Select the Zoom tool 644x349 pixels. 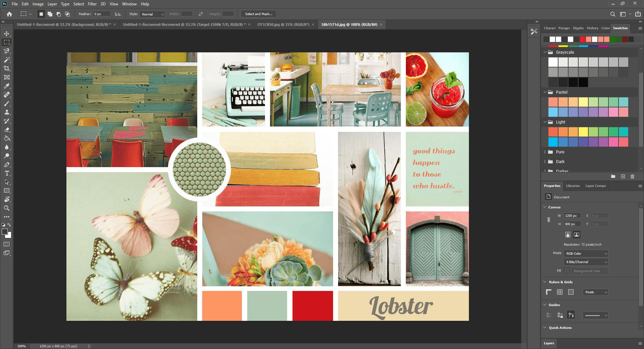[x=7, y=208]
